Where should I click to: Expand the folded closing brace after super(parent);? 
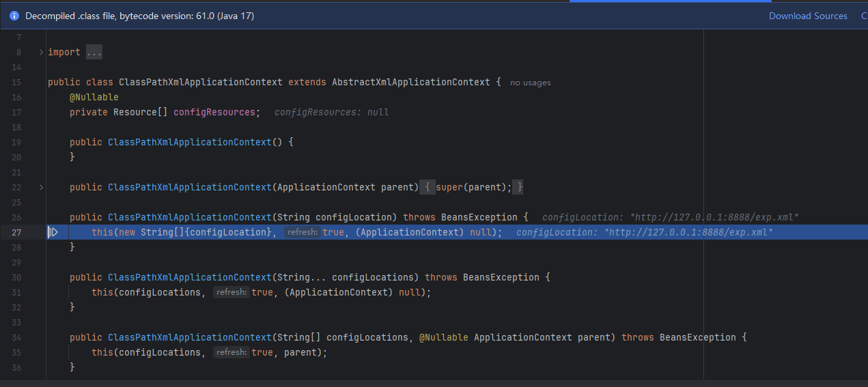click(x=520, y=187)
